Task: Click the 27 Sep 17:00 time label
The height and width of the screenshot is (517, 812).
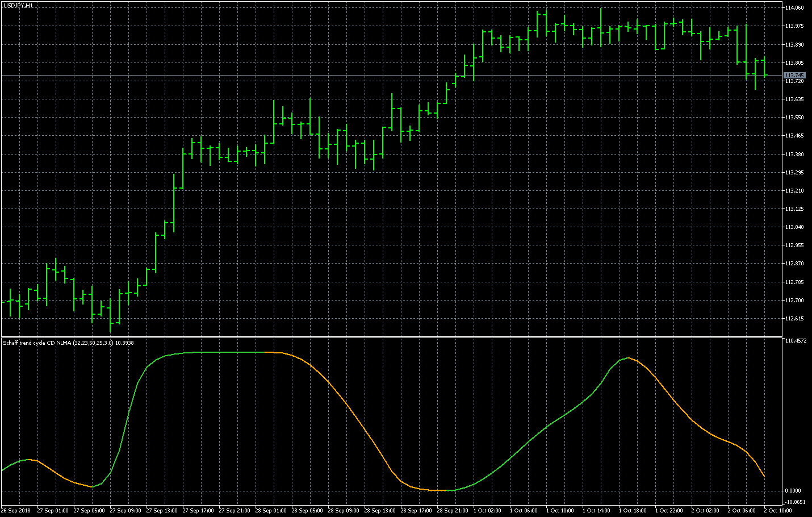Action: click(198, 511)
